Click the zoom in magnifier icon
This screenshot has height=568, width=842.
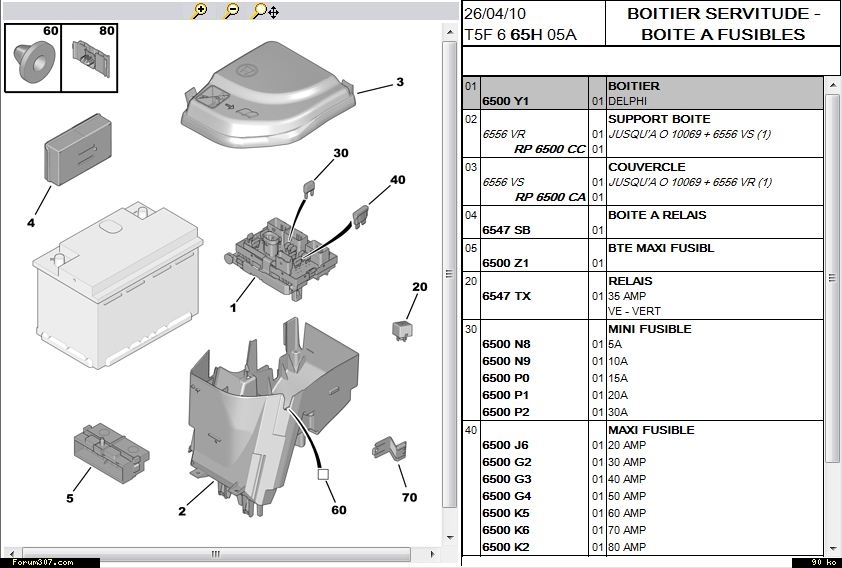[x=200, y=11]
